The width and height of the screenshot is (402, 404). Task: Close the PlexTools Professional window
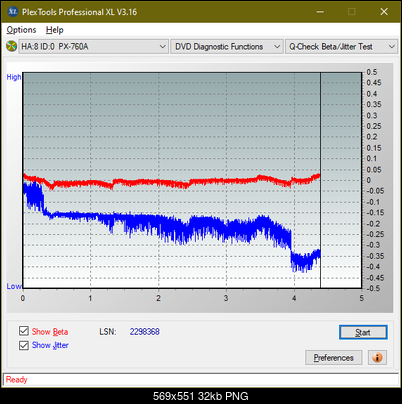[384, 12]
